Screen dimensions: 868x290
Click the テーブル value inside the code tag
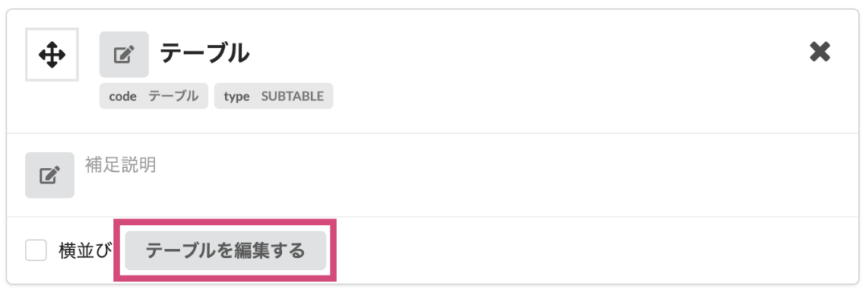tap(174, 96)
